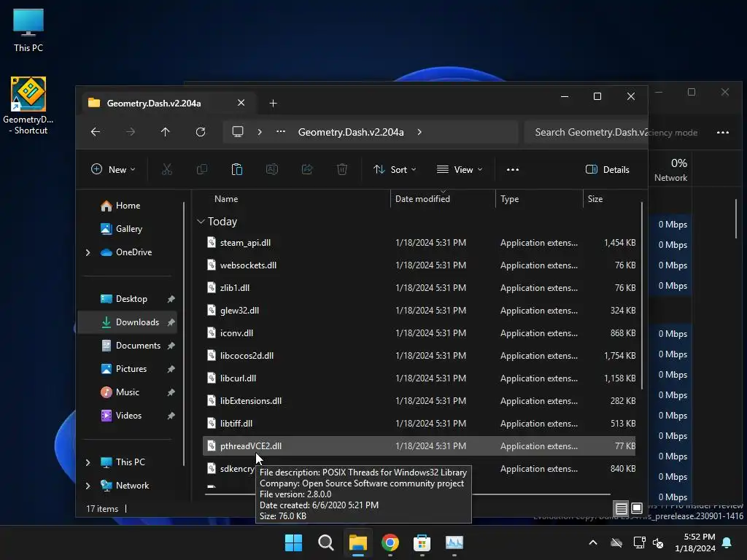Image resolution: width=747 pixels, height=560 pixels.
Task: Open Microsoft Store from taskbar
Action: (422, 542)
